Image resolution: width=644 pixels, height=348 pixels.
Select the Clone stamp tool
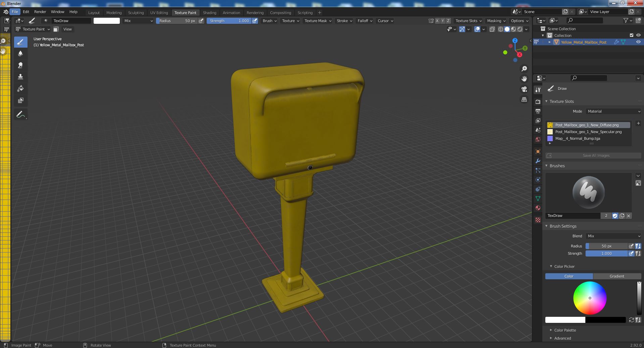20,77
